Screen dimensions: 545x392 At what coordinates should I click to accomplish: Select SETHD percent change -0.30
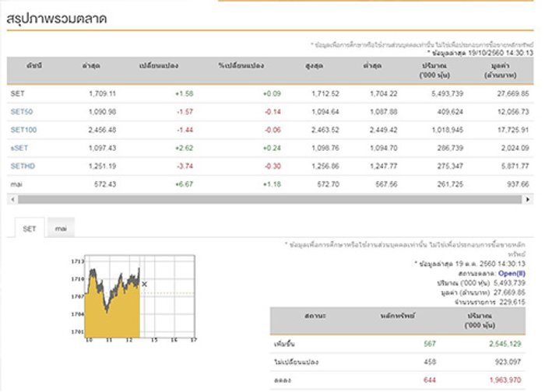coord(272,166)
